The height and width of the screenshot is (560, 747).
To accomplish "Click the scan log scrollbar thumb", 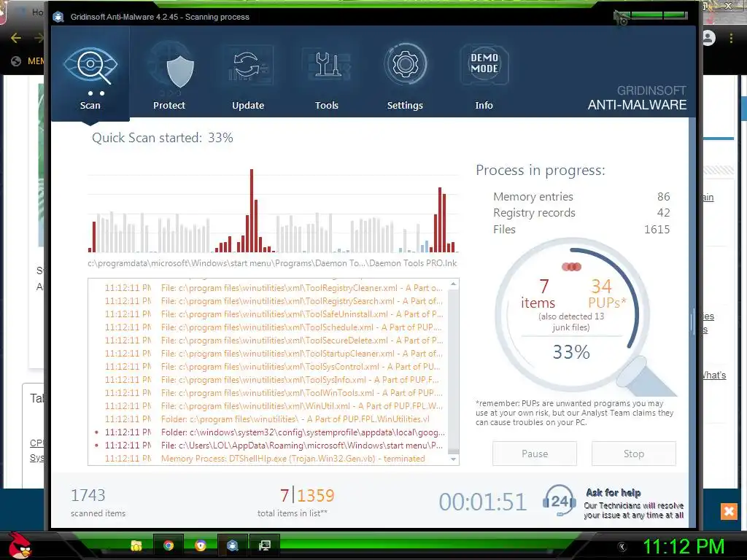I will point(454,451).
